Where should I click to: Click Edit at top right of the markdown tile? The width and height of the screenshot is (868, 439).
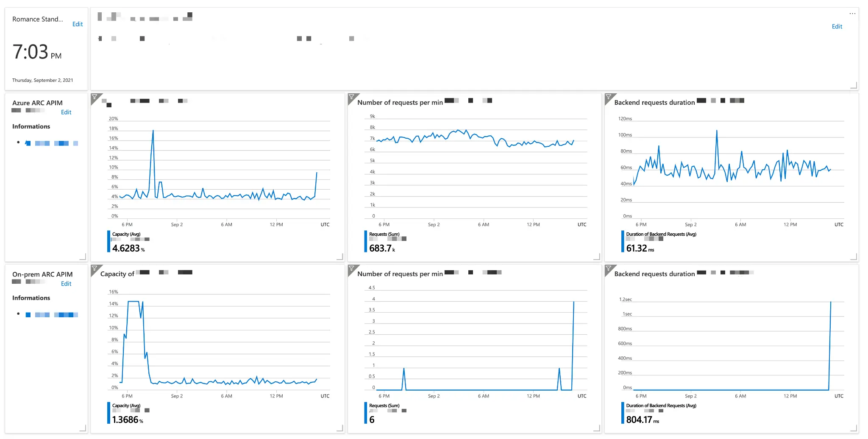click(837, 26)
